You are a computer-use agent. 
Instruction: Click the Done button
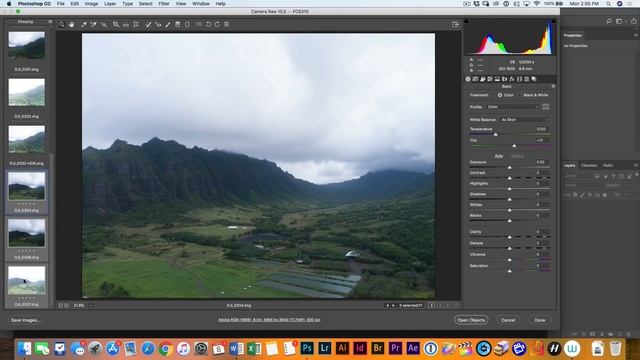tap(540, 320)
